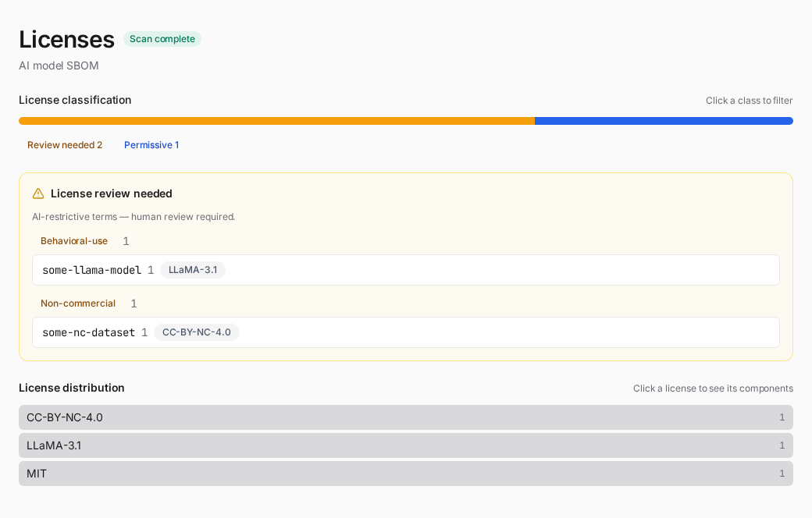The width and height of the screenshot is (812, 518).
Task: Filter by Permissive class
Action: pos(151,145)
